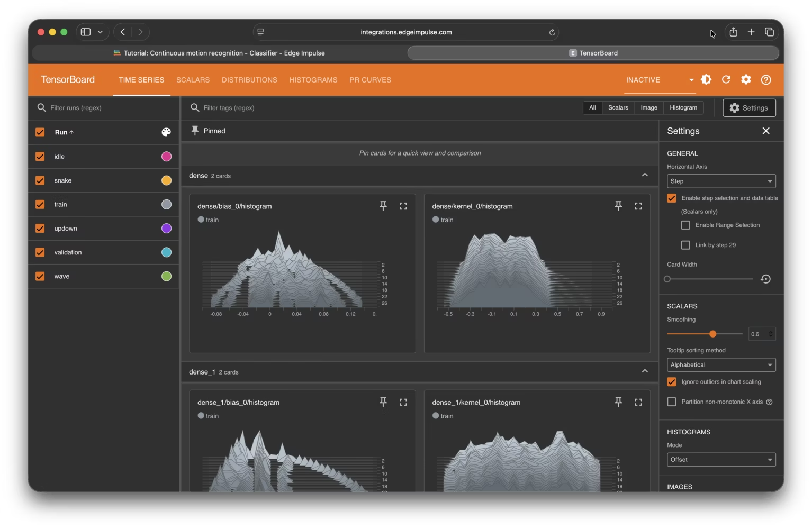
Task: Click the run color palette icon
Action: [x=166, y=132]
